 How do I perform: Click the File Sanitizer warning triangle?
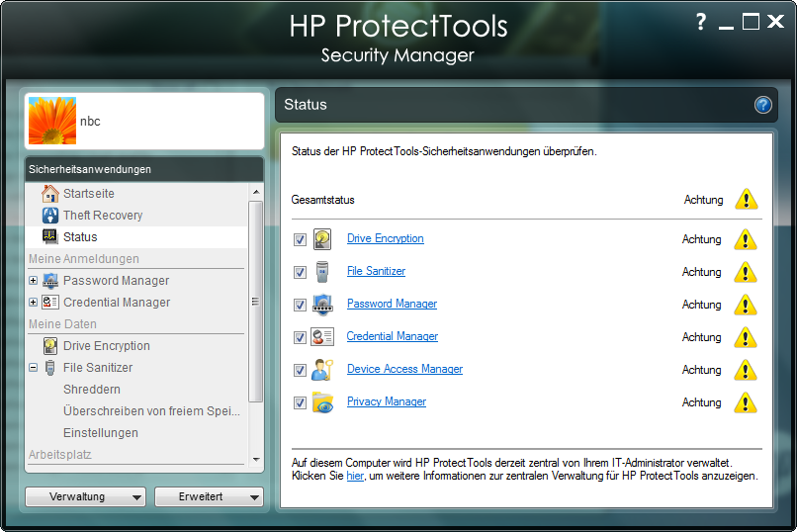pyautogui.click(x=746, y=272)
